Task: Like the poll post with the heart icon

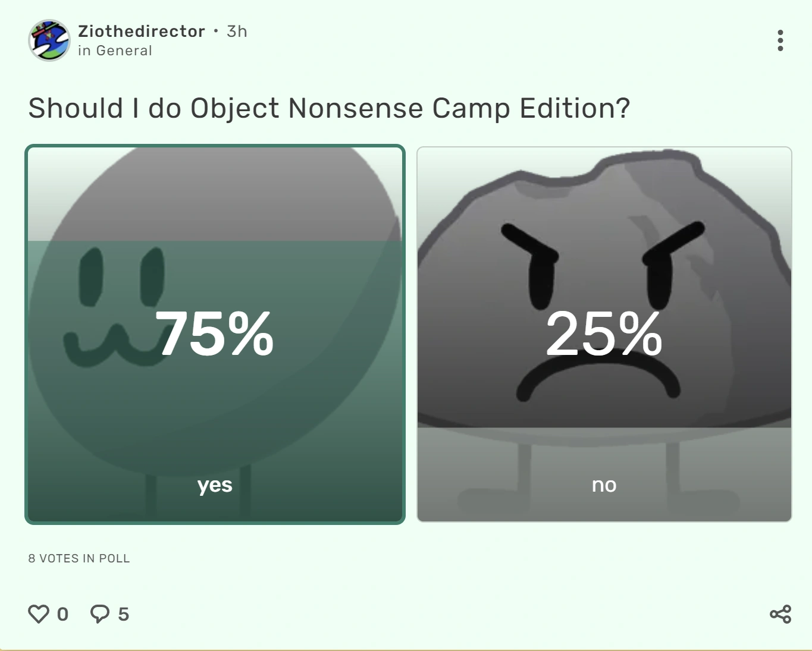Action: [39, 614]
